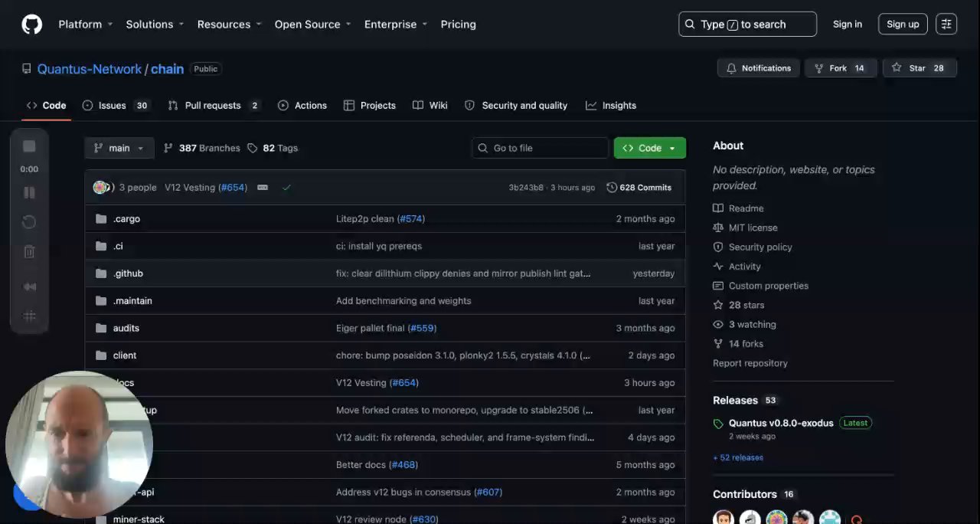Fork the chain repository
Screen dimensions: 980x524
pyautogui.click(x=840, y=68)
